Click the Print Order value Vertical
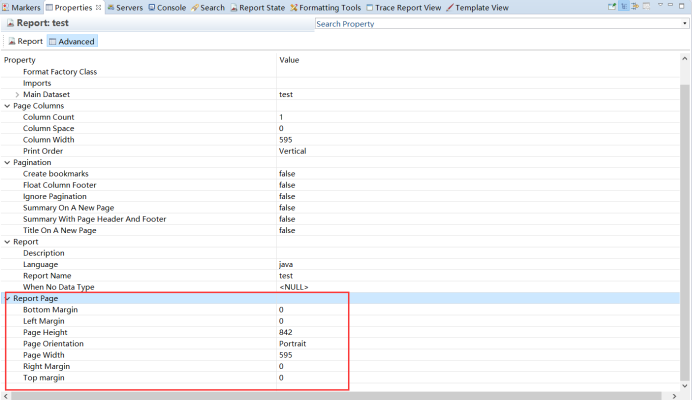 (x=293, y=151)
